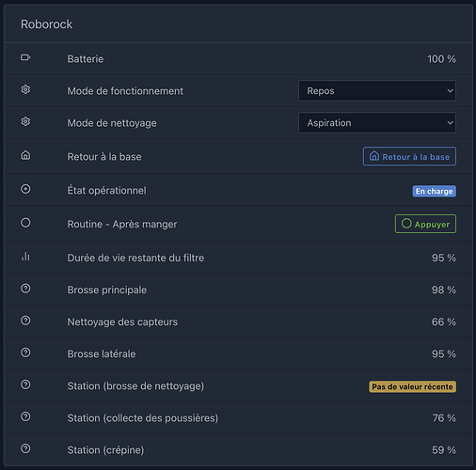Open the Repos operating mode dropdown
Screen dimensions: 476x470
coord(377,91)
